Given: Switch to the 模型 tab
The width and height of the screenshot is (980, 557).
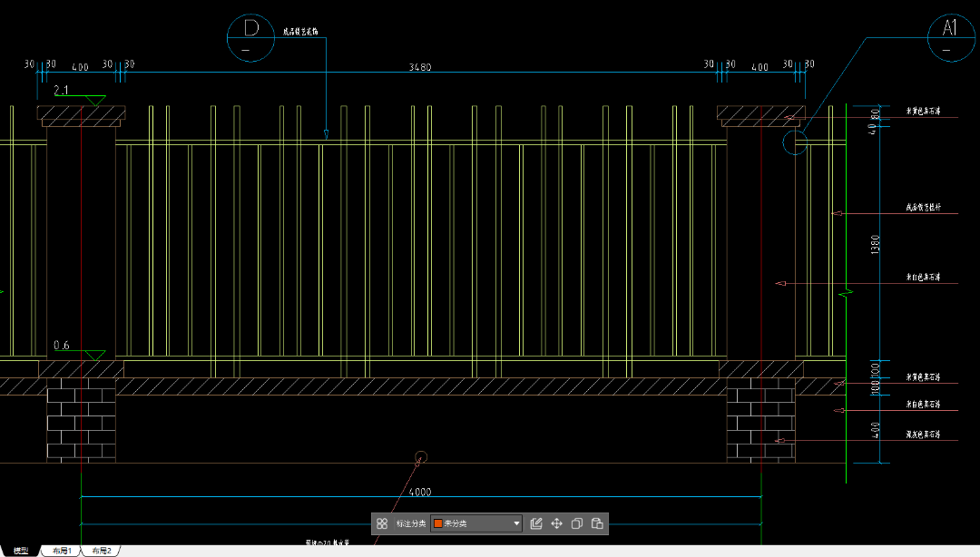Looking at the screenshot, I should [21, 551].
